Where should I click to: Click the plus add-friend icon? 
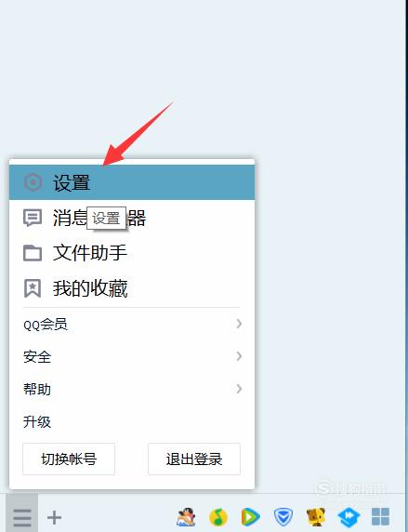click(54, 517)
